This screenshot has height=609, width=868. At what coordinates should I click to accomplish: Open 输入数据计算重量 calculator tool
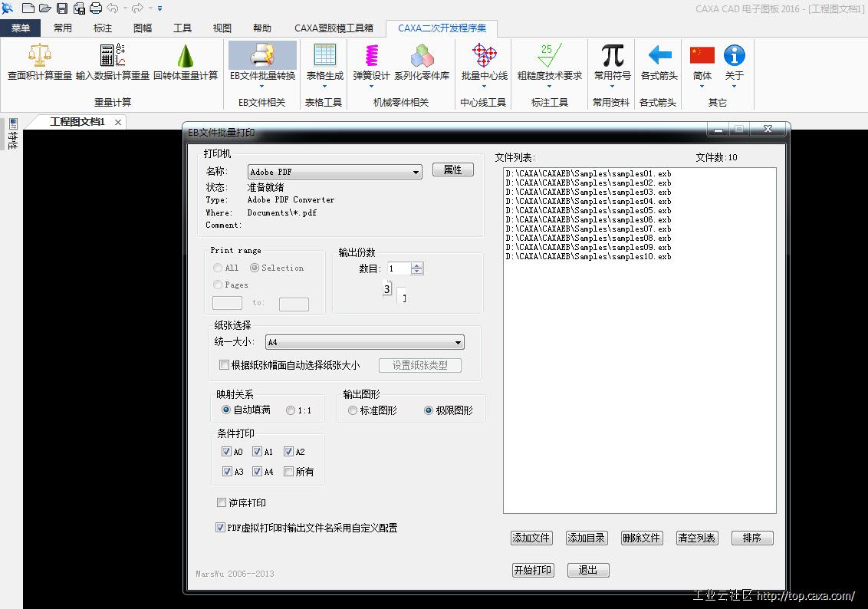112,56
